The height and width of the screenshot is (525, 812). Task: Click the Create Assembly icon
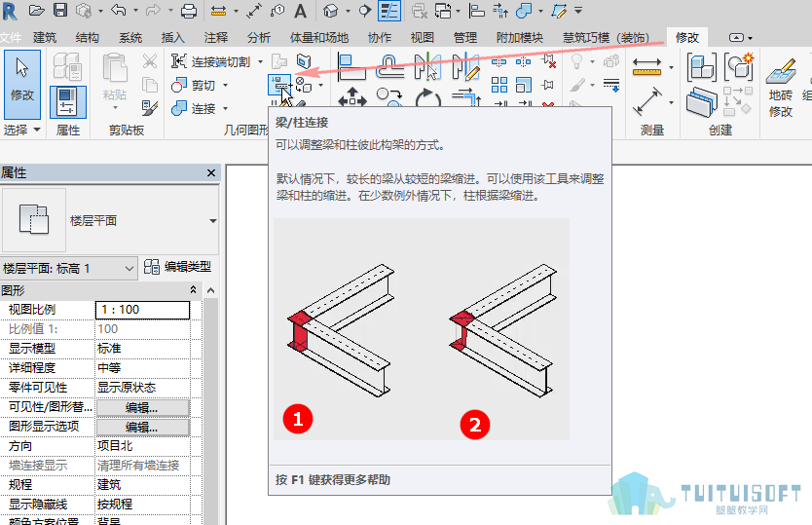point(702,67)
